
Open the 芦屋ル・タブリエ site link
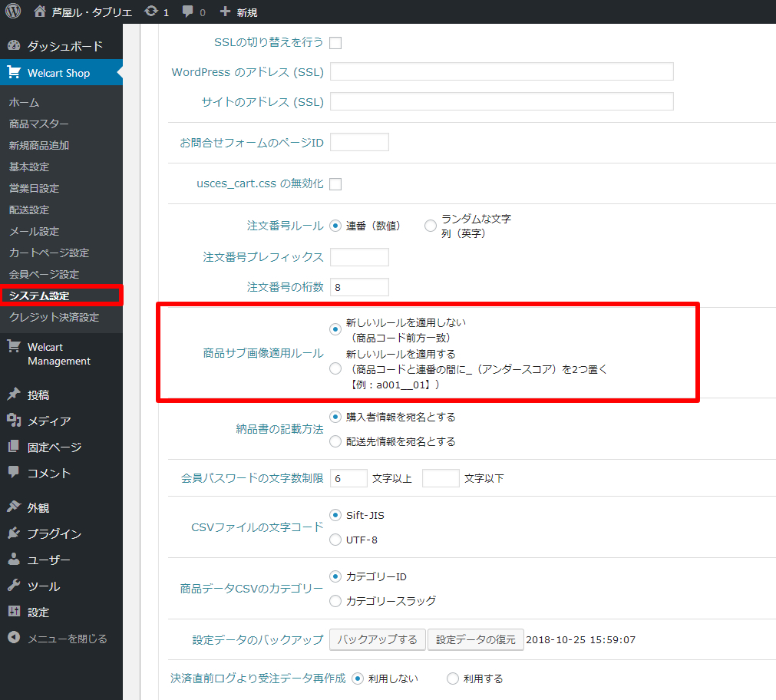pyautogui.click(x=92, y=12)
